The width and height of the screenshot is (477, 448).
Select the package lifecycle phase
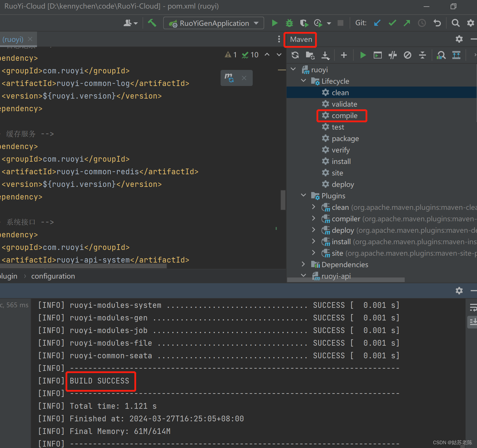pos(340,138)
